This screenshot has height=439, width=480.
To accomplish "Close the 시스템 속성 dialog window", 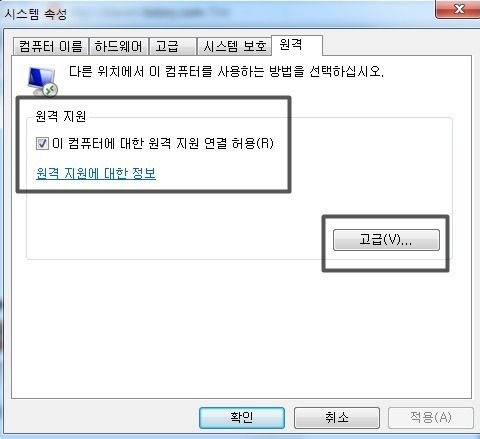I will [x=458, y=9].
